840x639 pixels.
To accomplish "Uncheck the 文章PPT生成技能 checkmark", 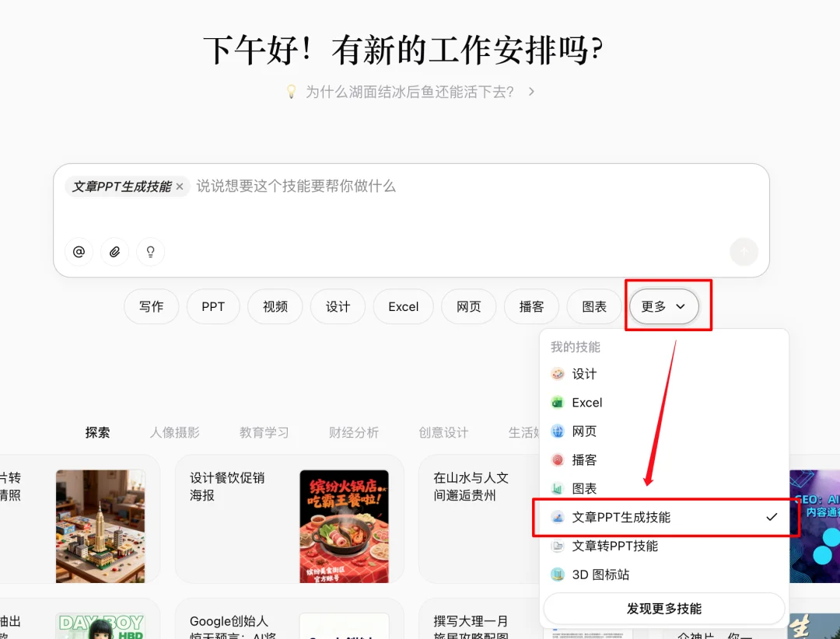I will (771, 516).
